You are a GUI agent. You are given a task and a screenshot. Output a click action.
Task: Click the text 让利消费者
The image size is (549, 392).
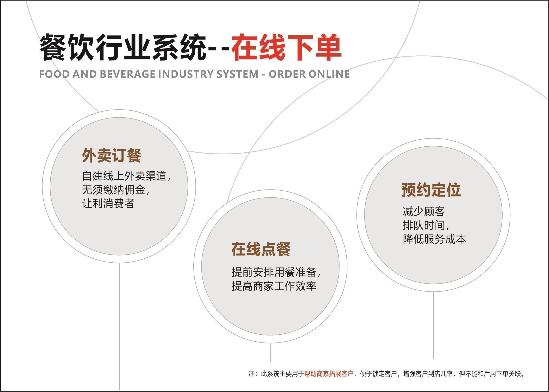pos(108,203)
